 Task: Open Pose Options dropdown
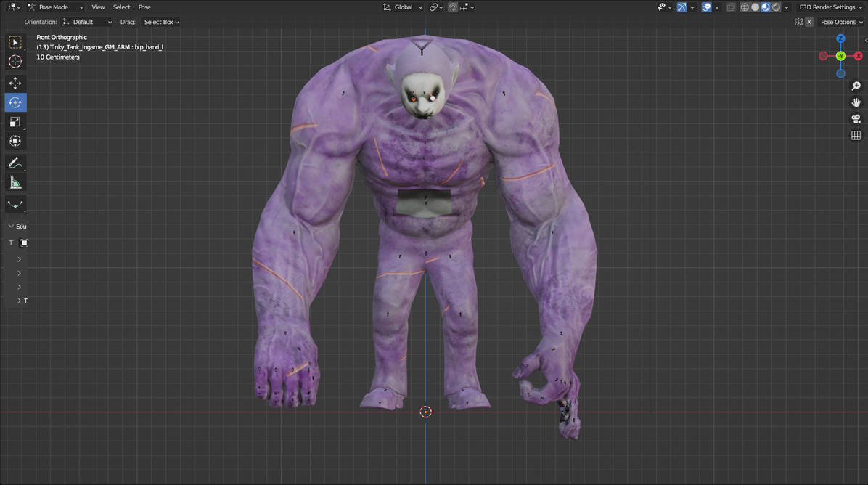click(x=841, y=23)
